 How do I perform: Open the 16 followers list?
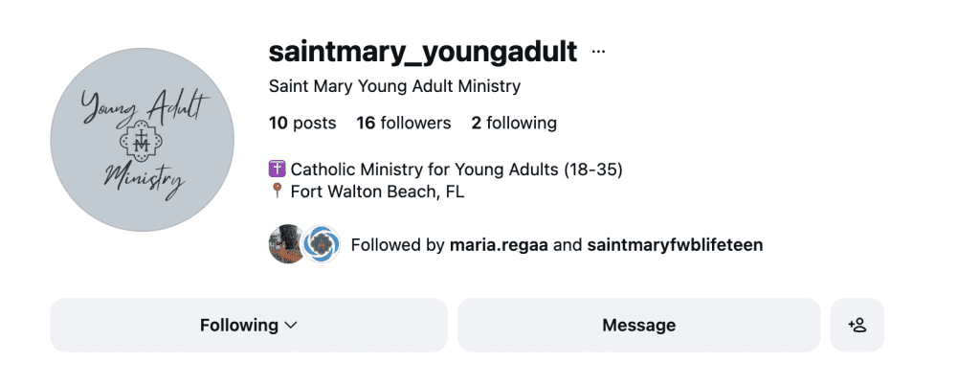(403, 123)
